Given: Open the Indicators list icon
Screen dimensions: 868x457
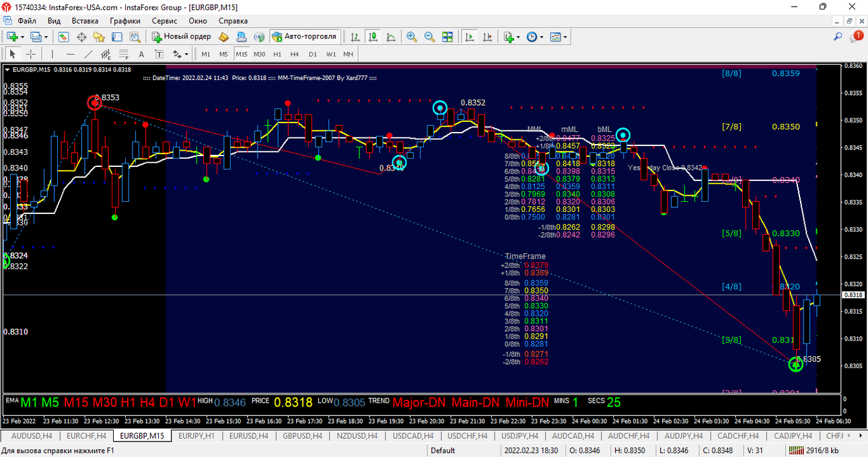Looking at the screenshot, I should pyautogui.click(x=509, y=36).
